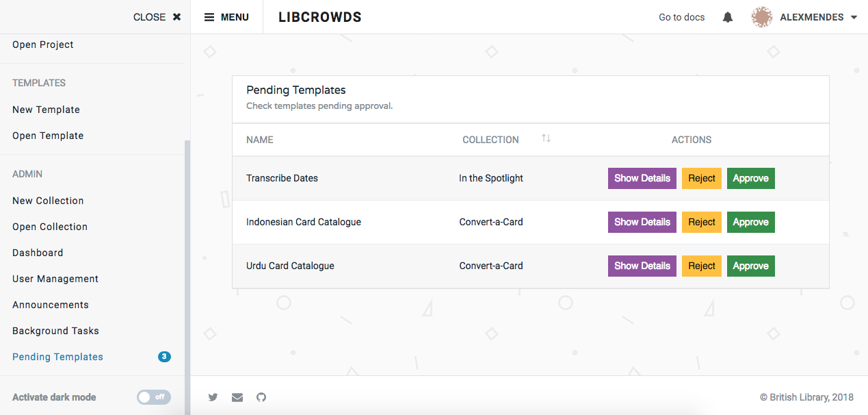Open the hamburger MENU icon
The width and height of the screenshot is (868, 415).
point(209,16)
